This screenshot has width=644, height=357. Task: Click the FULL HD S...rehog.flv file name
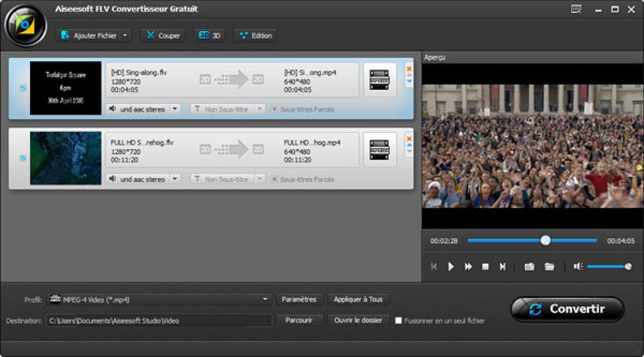coord(142,143)
